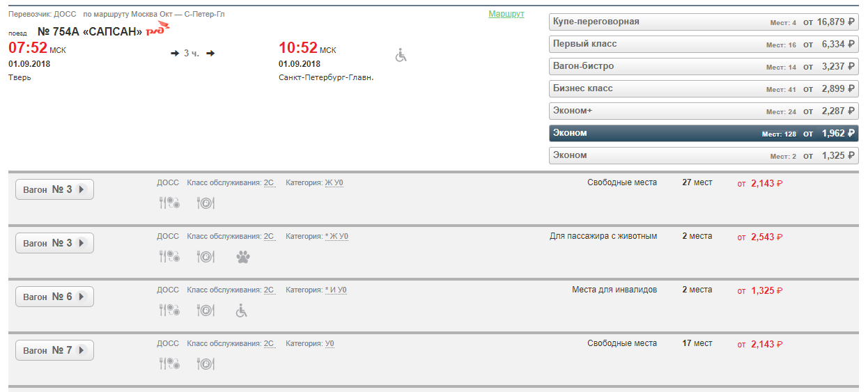
Task: Click carrier text Перевозчик: ДОСС
Action: (42, 15)
